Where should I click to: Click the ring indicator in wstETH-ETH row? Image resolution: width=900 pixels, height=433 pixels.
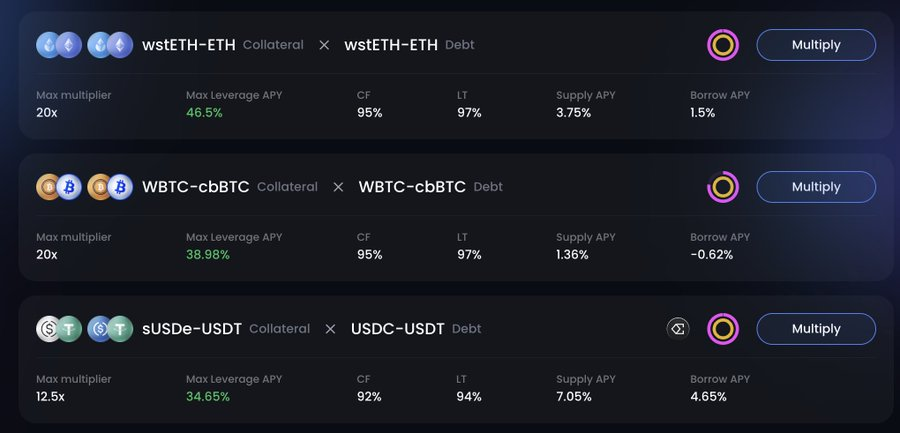pyautogui.click(x=723, y=45)
